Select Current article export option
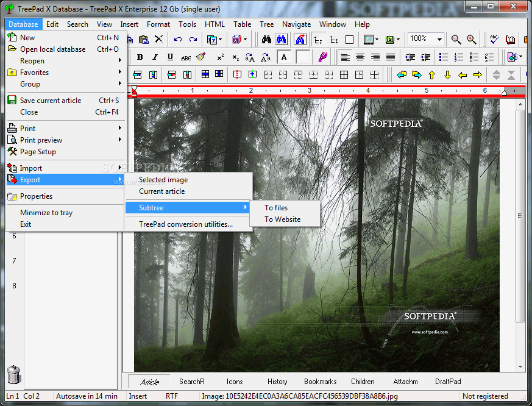The image size is (532, 406). click(188, 191)
